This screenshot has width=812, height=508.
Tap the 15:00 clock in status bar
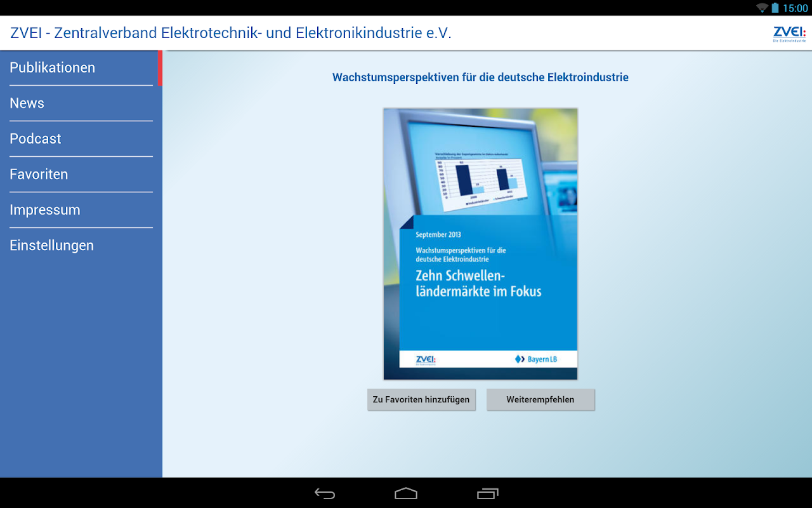coord(796,8)
